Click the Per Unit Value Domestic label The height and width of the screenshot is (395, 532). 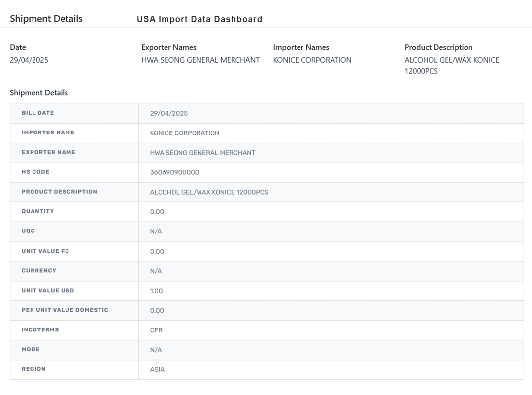tap(65, 310)
